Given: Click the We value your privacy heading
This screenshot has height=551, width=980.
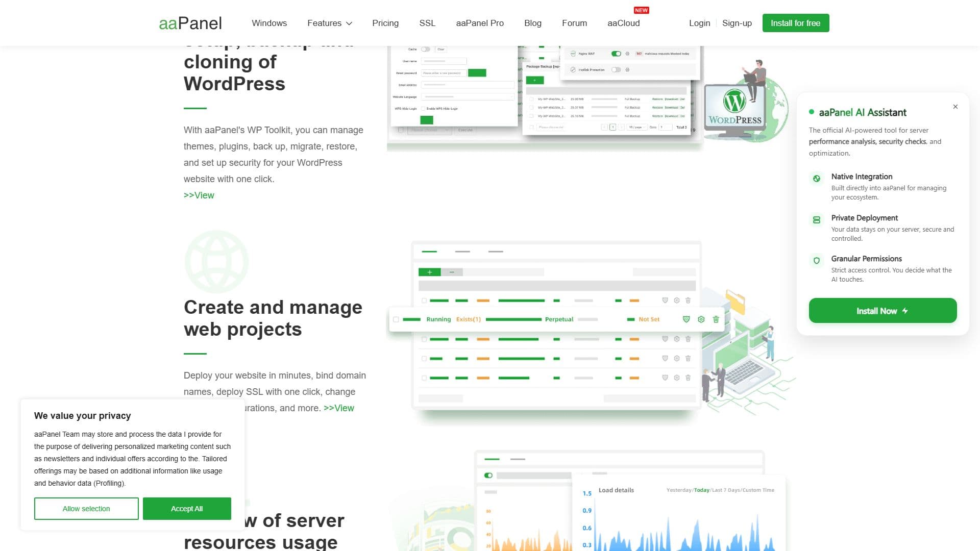Looking at the screenshot, I should (x=83, y=416).
